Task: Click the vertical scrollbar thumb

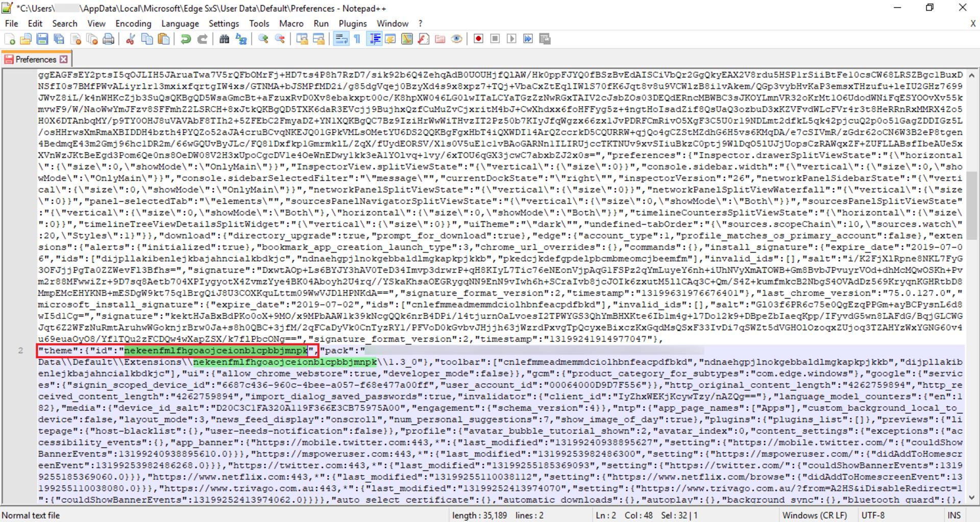Action: 971,206
